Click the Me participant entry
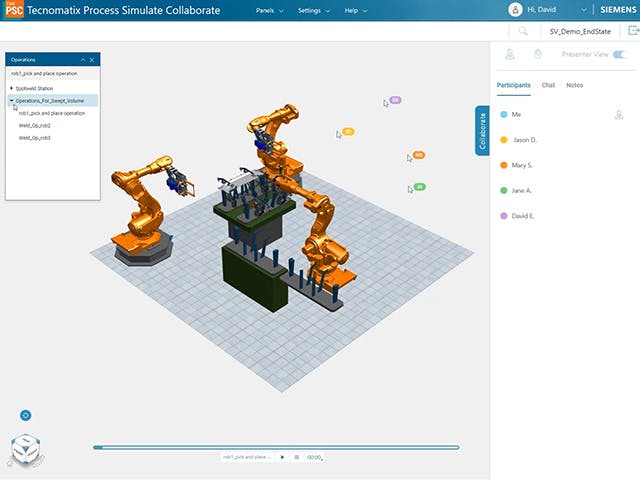640x480 pixels. coord(516,115)
